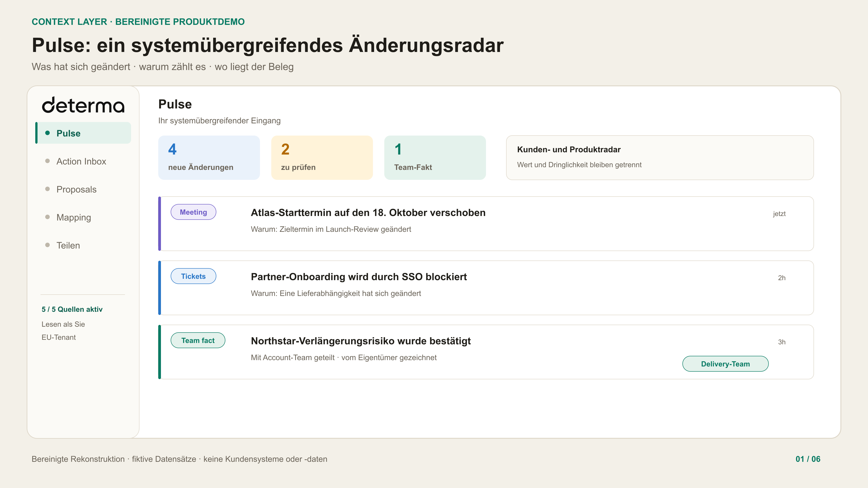Click 'Mit Account-Team geteilt · vom Eigentümer gezeichnet'
This screenshot has width=868, height=488.
coord(344,358)
